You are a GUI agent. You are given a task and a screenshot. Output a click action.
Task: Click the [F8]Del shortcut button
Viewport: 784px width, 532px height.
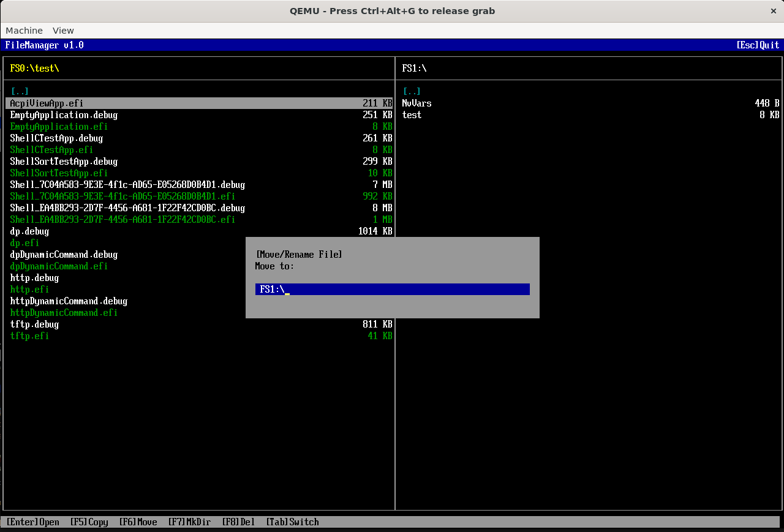point(238,522)
